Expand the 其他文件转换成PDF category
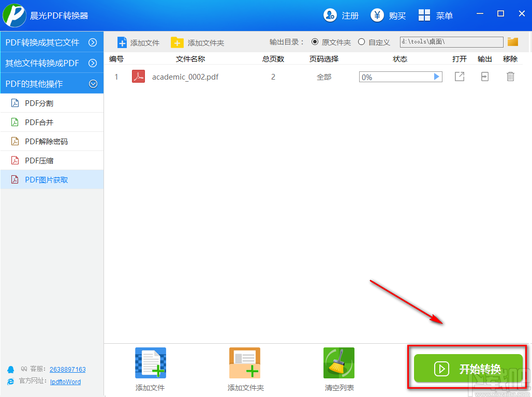 point(52,63)
